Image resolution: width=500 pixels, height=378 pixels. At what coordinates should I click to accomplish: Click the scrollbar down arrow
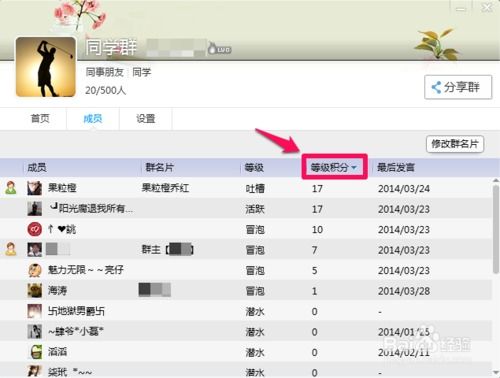[x=496, y=372]
